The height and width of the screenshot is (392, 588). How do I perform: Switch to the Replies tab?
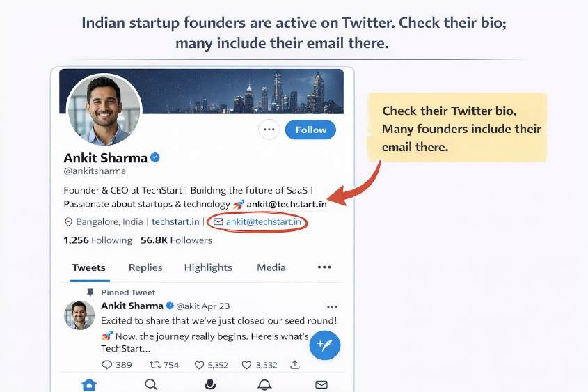tap(145, 267)
